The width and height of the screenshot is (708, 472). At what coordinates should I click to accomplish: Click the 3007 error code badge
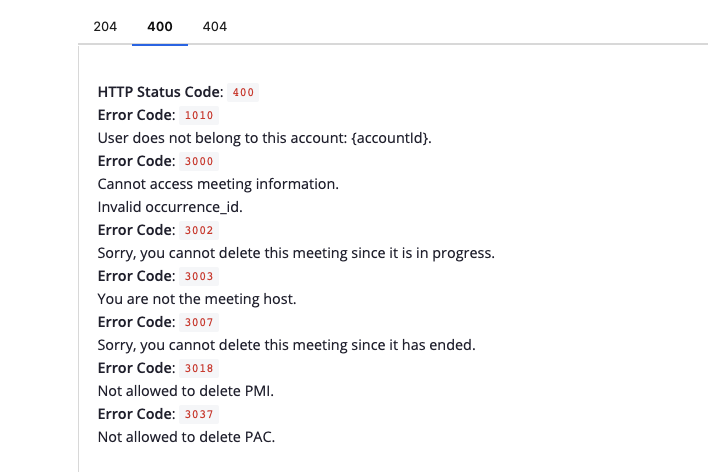point(199,323)
